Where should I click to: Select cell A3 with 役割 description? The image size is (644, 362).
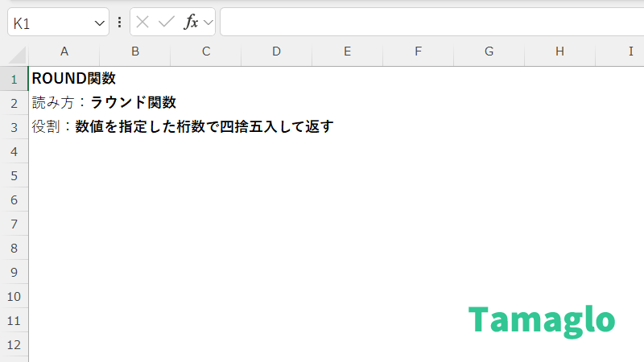pos(64,127)
